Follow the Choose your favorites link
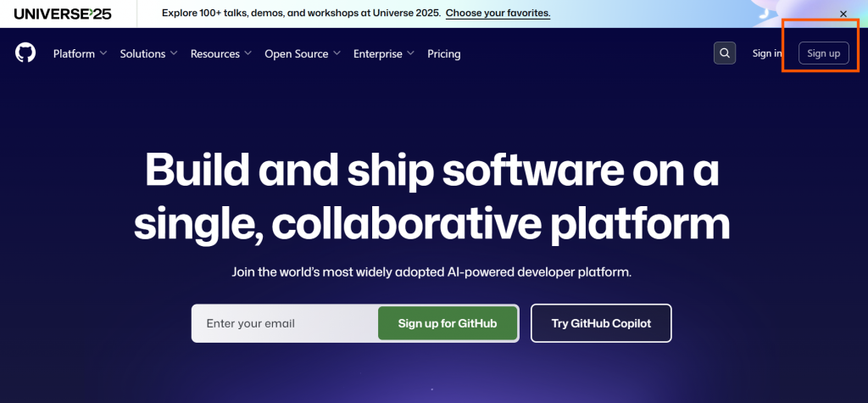 (498, 13)
